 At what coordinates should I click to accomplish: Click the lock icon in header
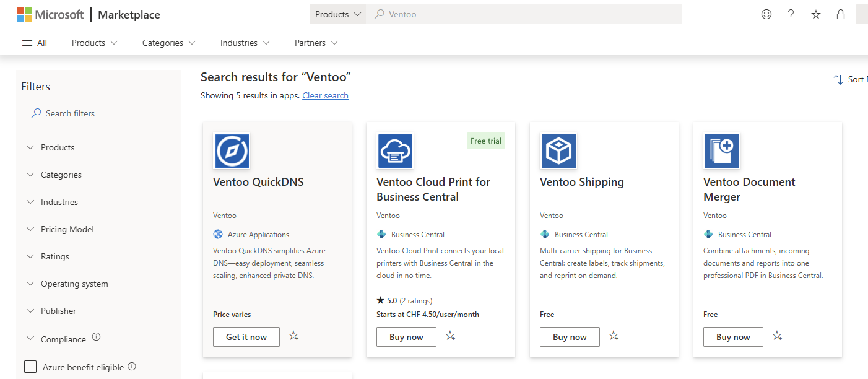pos(841,14)
